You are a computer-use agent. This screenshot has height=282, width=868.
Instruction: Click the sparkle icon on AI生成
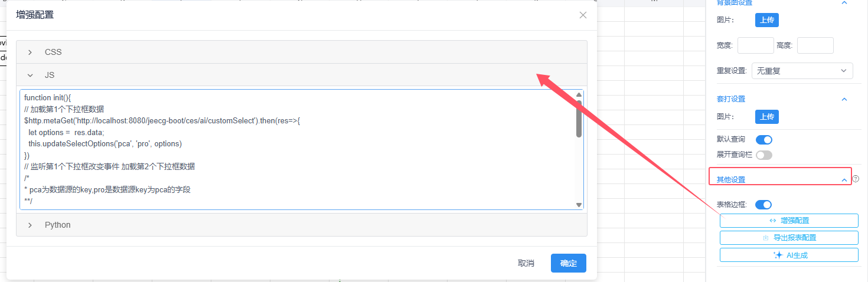click(x=778, y=255)
